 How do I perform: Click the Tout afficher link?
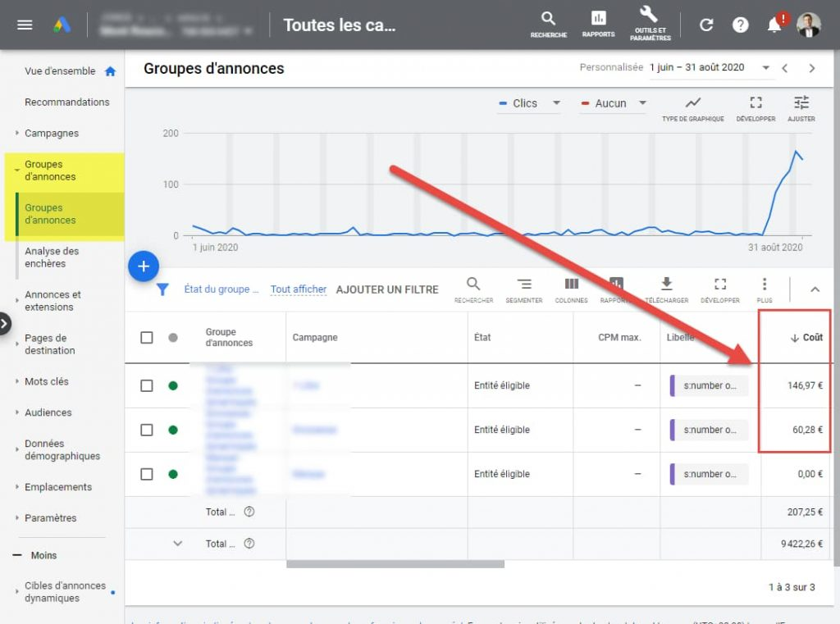coord(299,289)
